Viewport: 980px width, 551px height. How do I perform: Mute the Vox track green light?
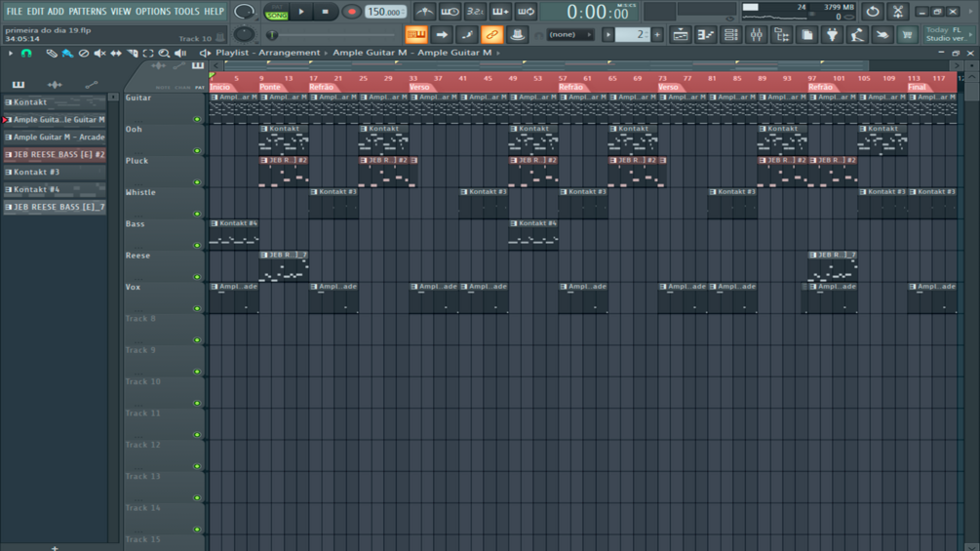pos(197,308)
